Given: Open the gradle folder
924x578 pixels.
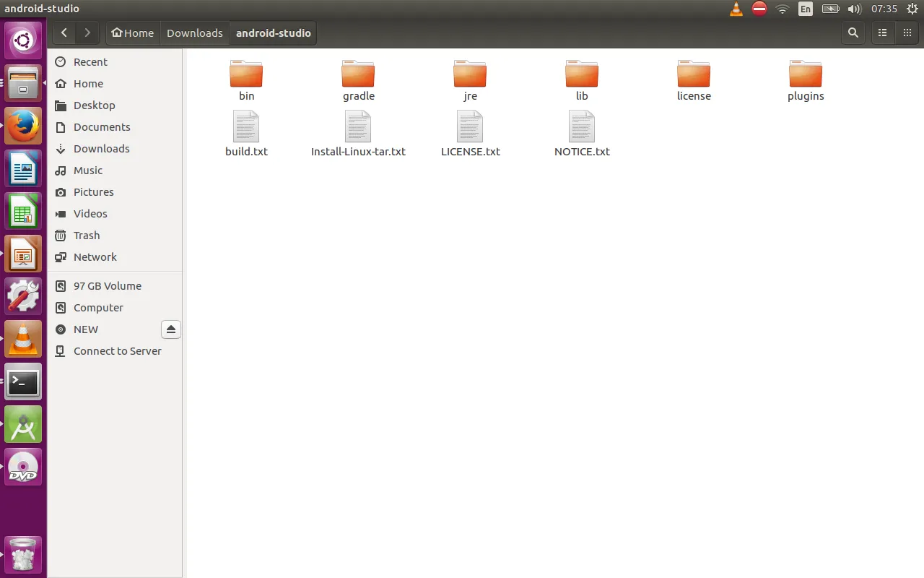Looking at the screenshot, I should pyautogui.click(x=358, y=74).
